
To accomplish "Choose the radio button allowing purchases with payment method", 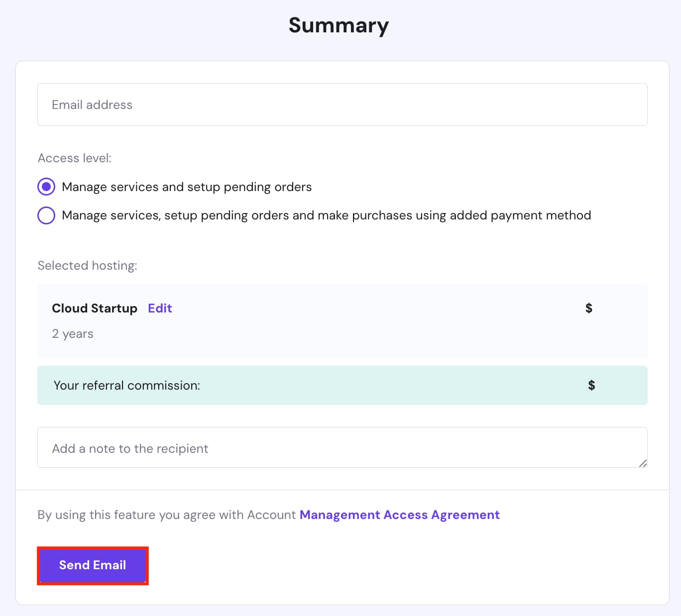I will [x=46, y=215].
